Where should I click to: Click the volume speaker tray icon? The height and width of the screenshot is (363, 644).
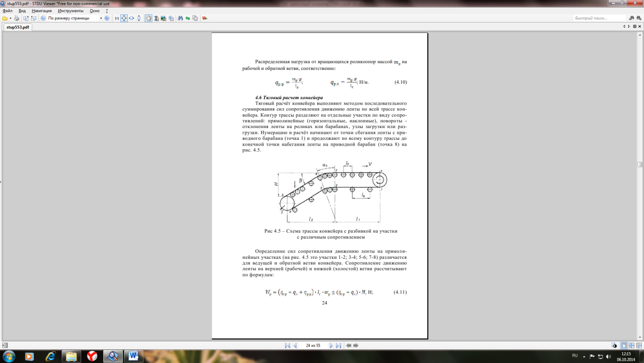tap(608, 357)
